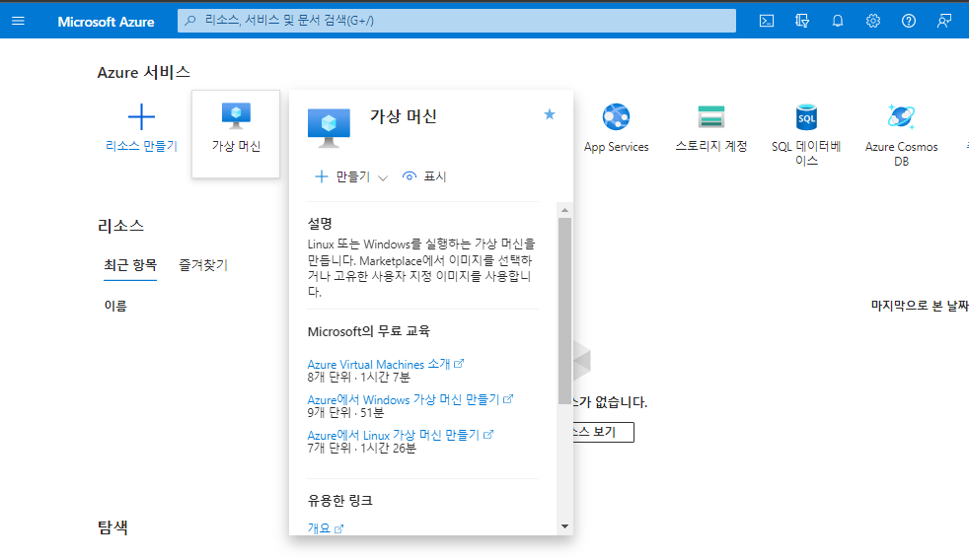Screen dimensions: 969x560
Task: Toggle the favorite star for 가상 머신
Action: 550,114
